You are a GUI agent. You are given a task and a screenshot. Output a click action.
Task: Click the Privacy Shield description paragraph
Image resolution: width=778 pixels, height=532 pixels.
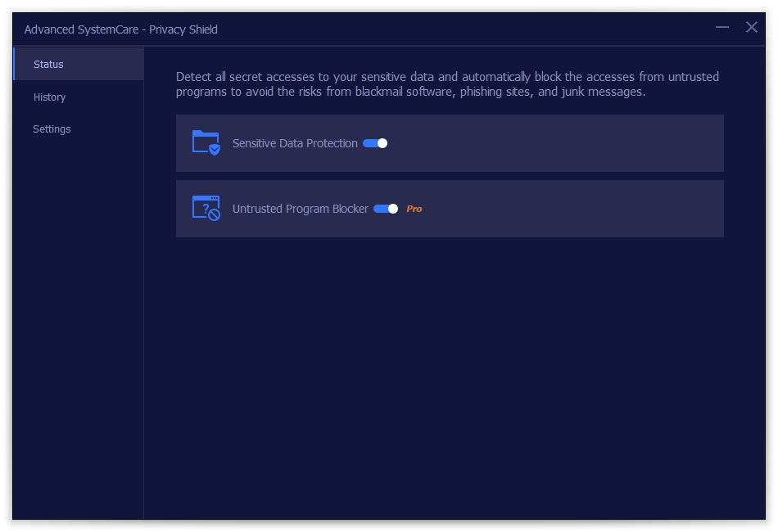click(447, 84)
